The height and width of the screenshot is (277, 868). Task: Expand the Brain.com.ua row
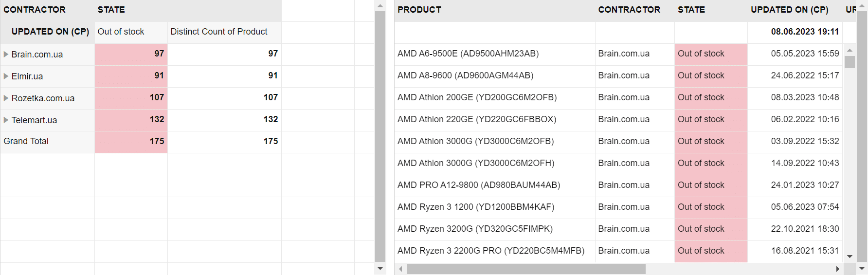click(6, 55)
